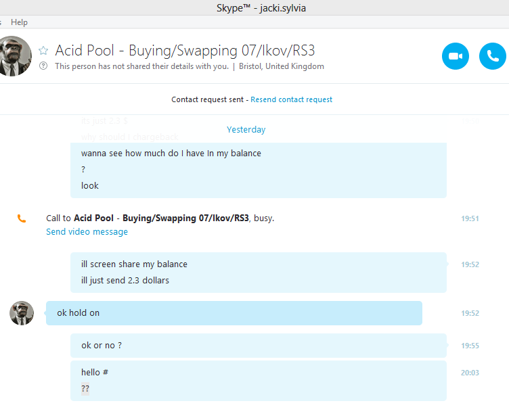The width and height of the screenshot is (509, 420).
Task: Click the small avatar beside 'ok hold on'
Action: point(22,313)
